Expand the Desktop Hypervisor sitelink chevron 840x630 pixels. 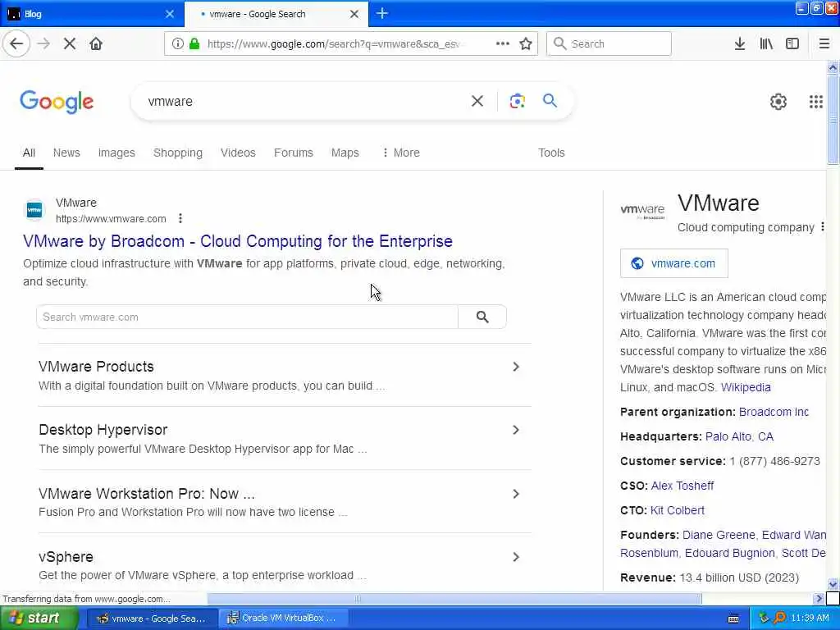[x=515, y=430]
